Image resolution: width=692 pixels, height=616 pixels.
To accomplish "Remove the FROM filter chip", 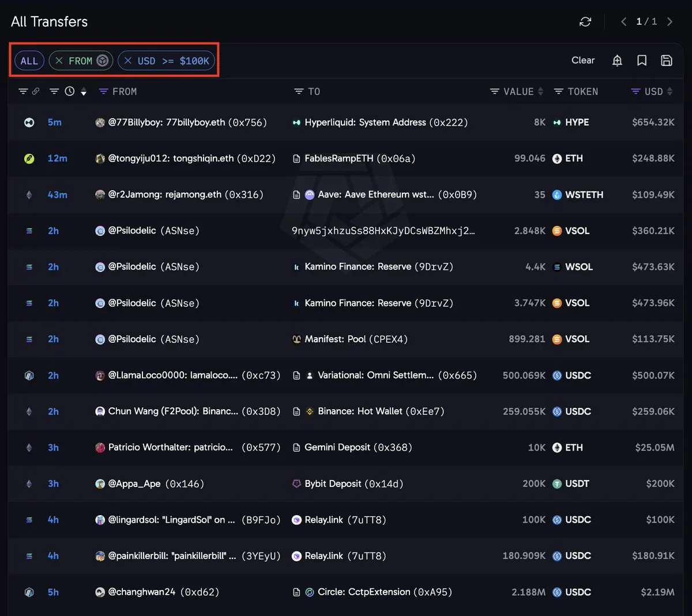I will (x=59, y=61).
